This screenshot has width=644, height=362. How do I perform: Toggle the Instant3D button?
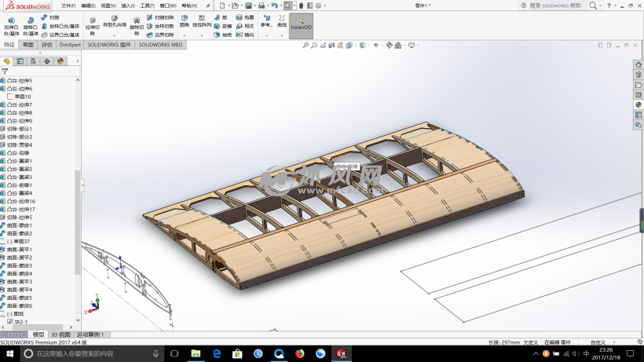[301, 25]
